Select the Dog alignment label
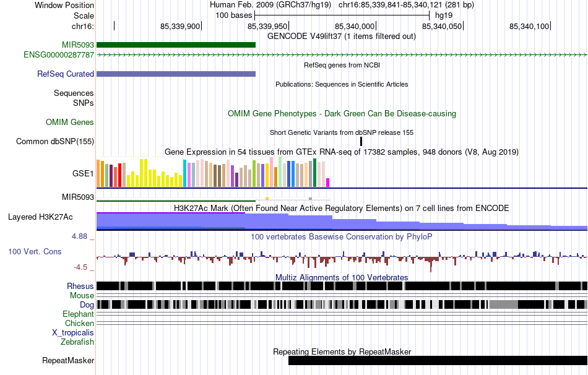 click(x=87, y=305)
